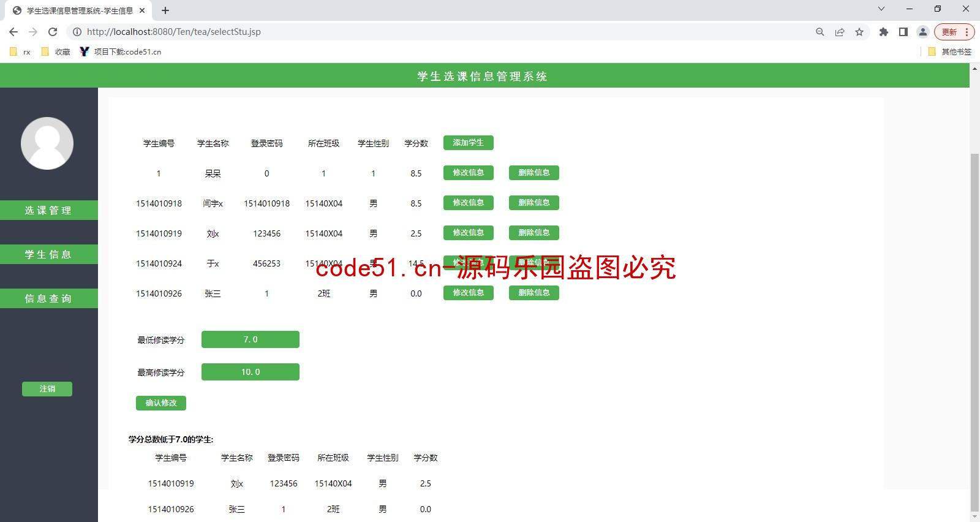The image size is (980, 522).
Task: Click student name 闫宇x
Action: tap(213, 203)
